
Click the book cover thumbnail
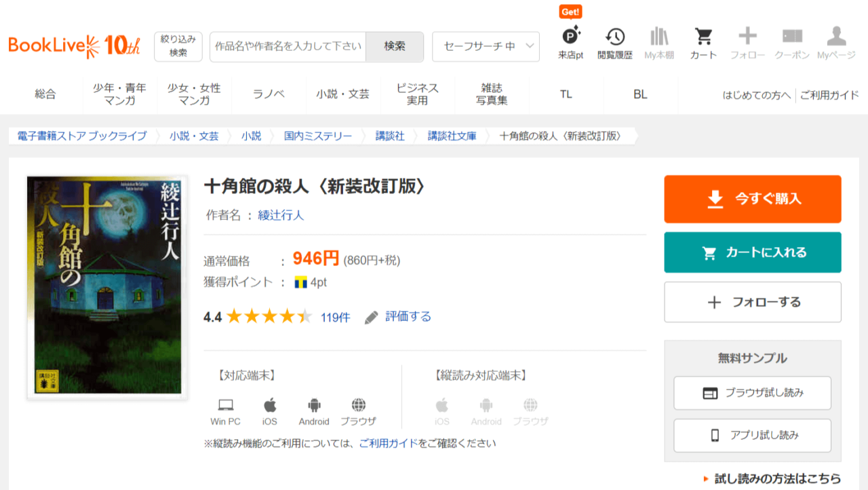[107, 287]
